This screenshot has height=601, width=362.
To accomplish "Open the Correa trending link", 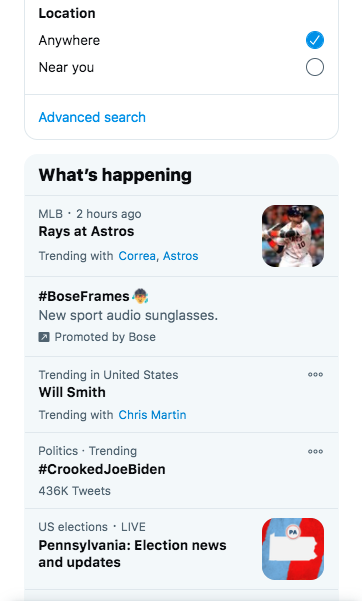I will 137,256.
